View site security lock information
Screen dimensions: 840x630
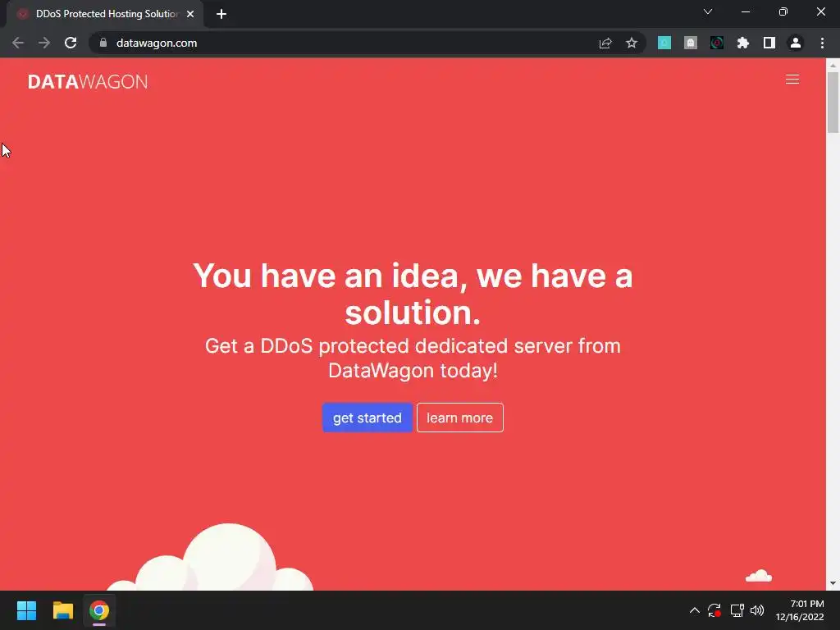103,43
